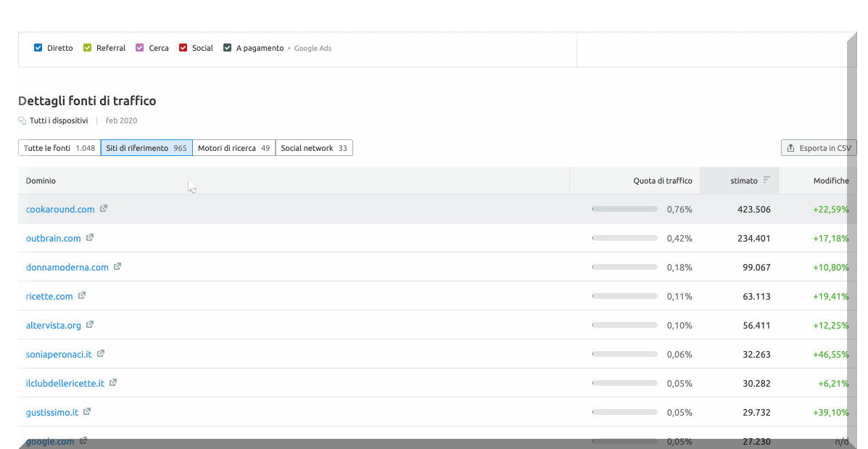Switch to the Tutte le fonti tab
Viewport: 868px width, 449px height.
(59, 148)
